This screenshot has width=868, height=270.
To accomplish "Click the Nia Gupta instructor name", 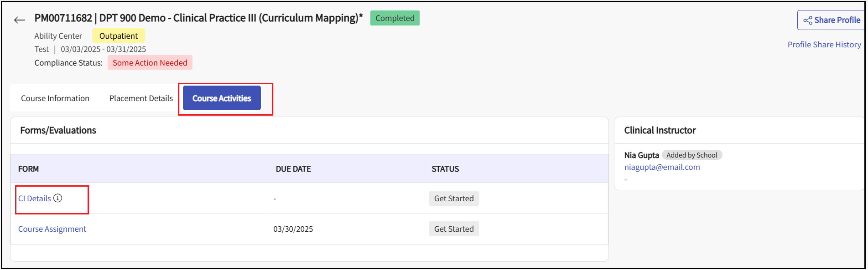I will 641,155.
